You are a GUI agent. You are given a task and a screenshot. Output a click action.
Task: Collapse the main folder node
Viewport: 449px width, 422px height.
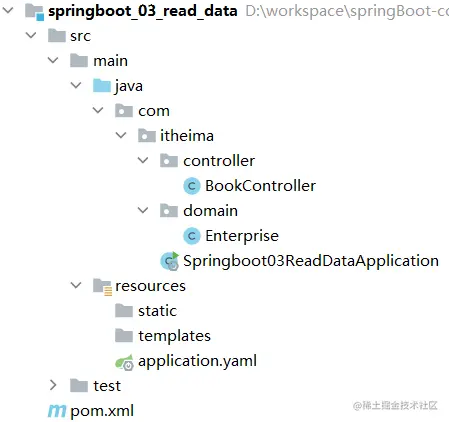[53, 60]
